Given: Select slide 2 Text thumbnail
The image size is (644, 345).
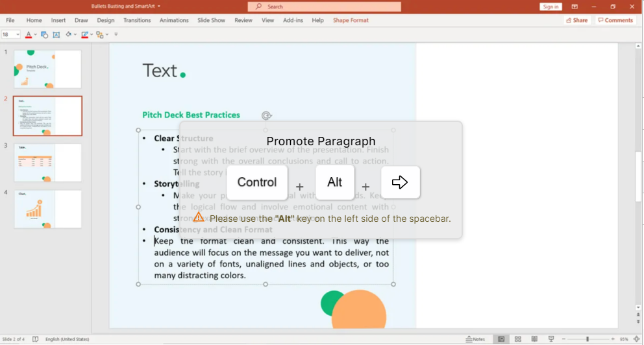Looking at the screenshot, I should 47,115.
